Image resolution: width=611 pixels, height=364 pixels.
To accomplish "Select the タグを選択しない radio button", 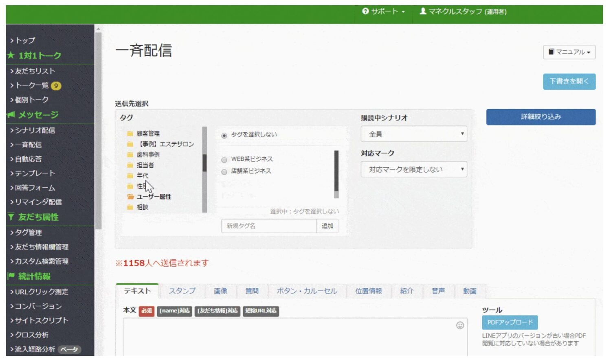I will (224, 136).
